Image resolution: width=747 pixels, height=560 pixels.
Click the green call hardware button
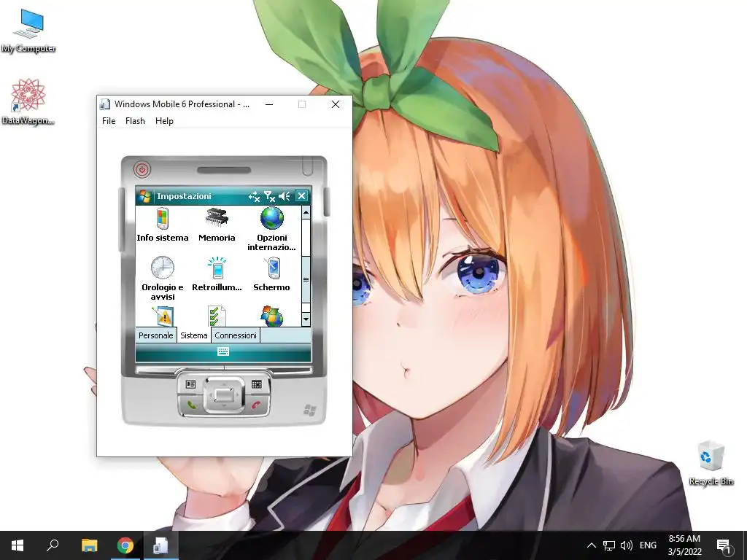coord(192,405)
